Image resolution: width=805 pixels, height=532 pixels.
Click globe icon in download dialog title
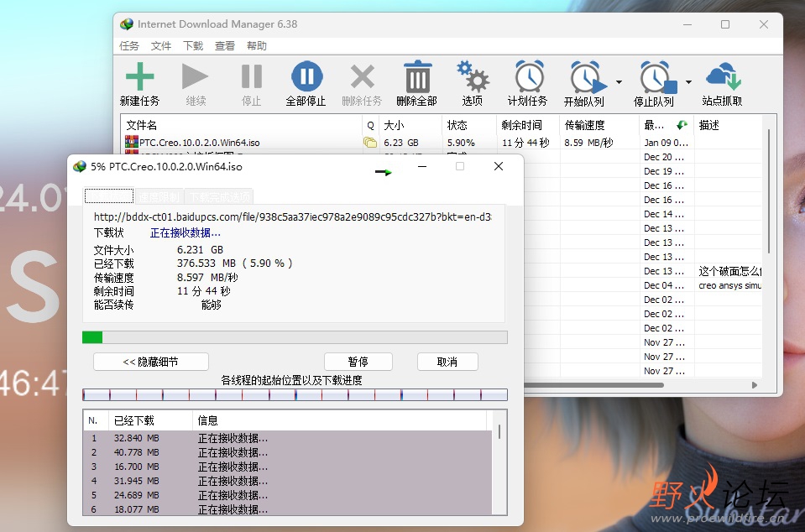point(80,167)
